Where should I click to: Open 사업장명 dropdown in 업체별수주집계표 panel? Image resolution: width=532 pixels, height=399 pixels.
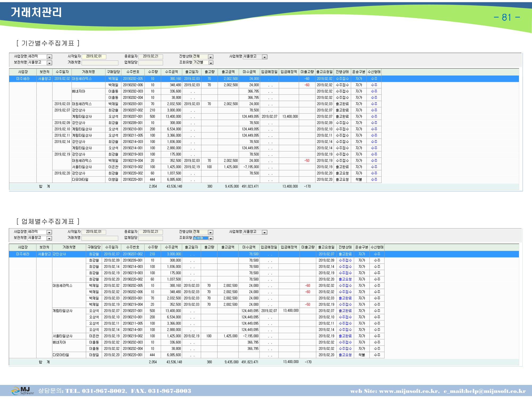tap(49, 232)
